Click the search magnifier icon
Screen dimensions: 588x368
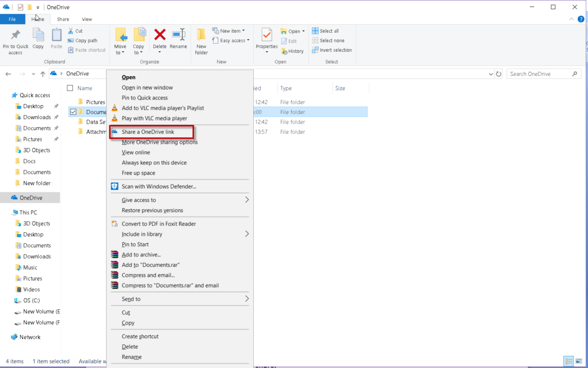(x=574, y=74)
